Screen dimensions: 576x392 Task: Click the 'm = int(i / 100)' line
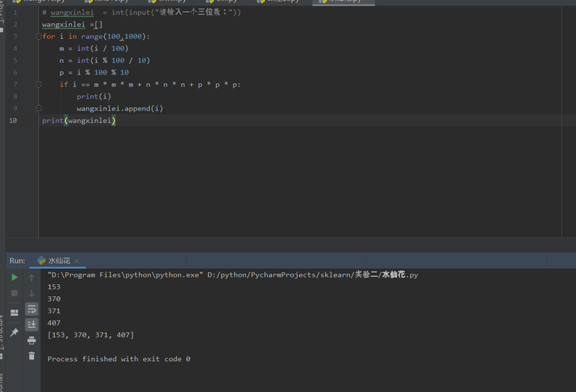[x=93, y=49]
